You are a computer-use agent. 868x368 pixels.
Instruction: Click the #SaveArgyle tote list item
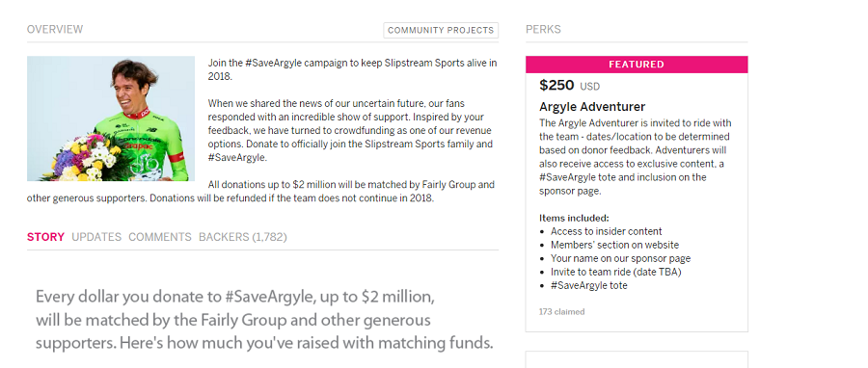click(589, 286)
